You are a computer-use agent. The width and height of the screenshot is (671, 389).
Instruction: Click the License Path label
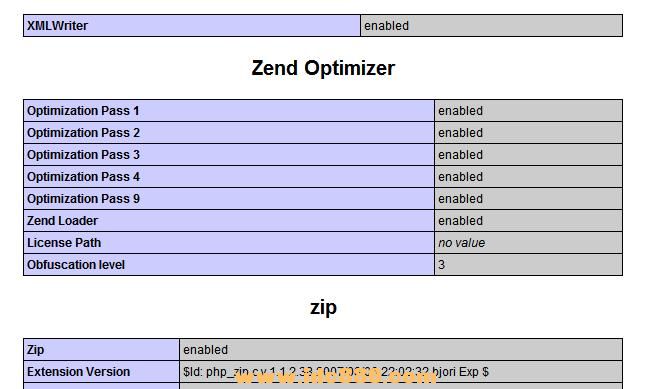point(64,243)
